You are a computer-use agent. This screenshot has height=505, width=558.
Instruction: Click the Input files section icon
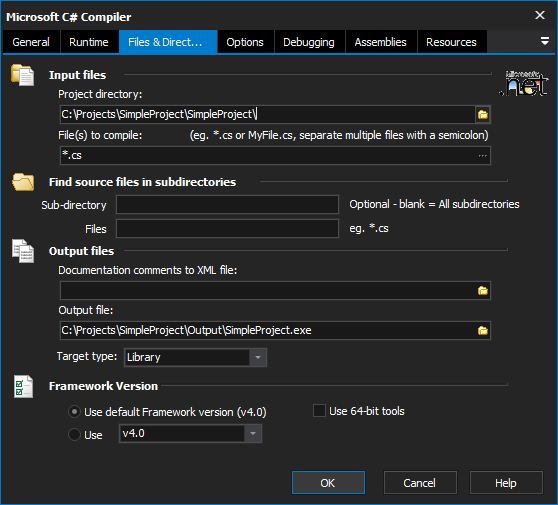22,75
